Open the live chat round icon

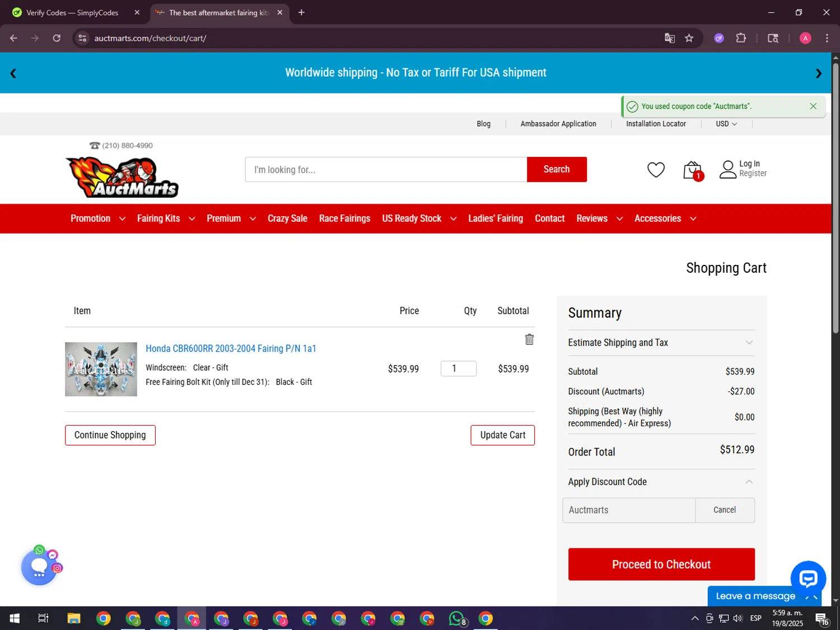[808, 578]
